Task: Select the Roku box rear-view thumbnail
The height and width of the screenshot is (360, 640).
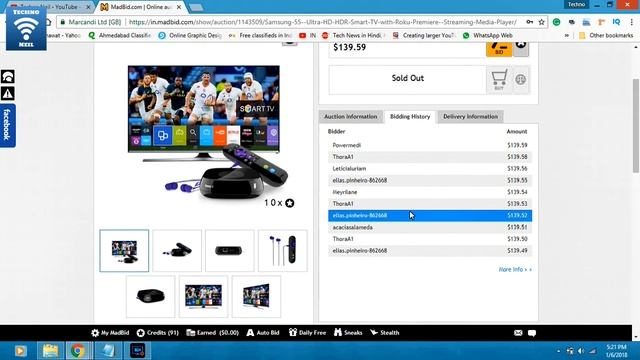Action: point(229,251)
